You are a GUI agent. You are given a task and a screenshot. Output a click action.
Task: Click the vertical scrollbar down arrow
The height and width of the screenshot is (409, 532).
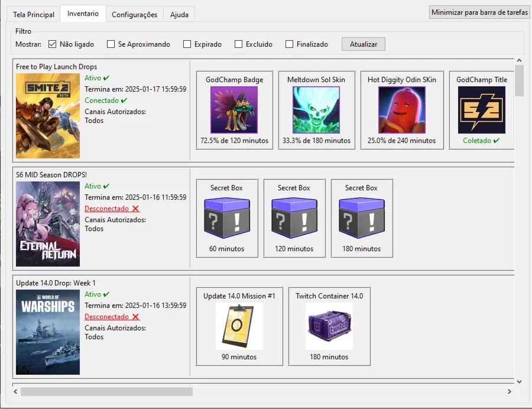519,382
